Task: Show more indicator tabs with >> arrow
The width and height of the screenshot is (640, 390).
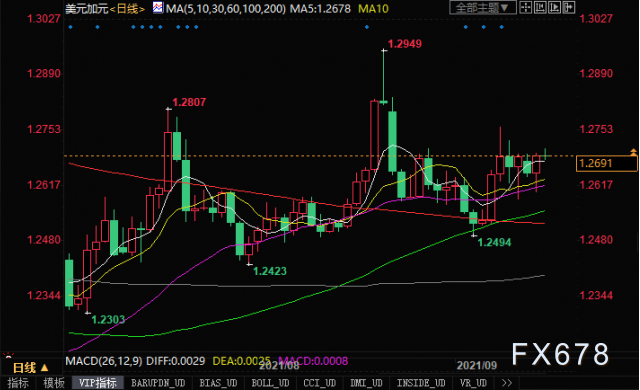Action: 507,383
